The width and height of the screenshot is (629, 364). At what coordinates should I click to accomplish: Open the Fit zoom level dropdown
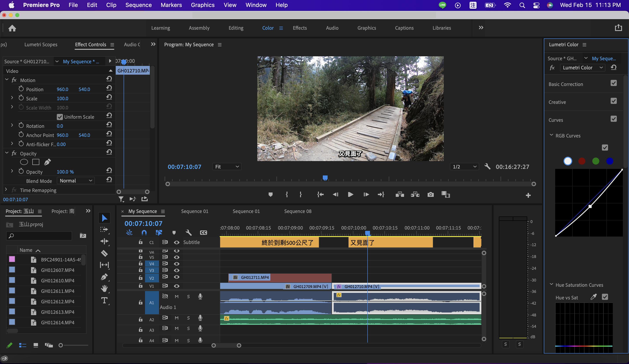pyautogui.click(x=227, y=167)
